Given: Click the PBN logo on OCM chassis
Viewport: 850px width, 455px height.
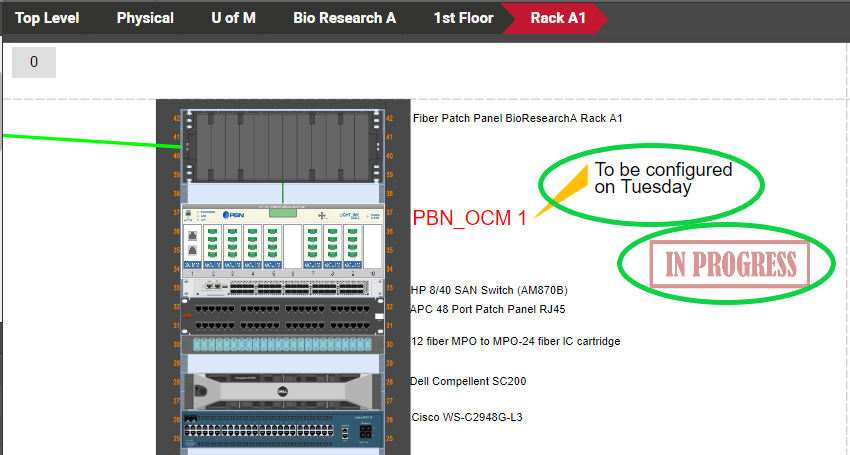Looking at the screenshot, I should pos(234,215).
